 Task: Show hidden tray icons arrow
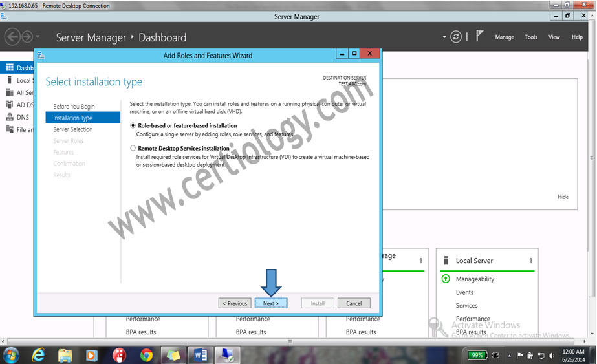(509, 356)
